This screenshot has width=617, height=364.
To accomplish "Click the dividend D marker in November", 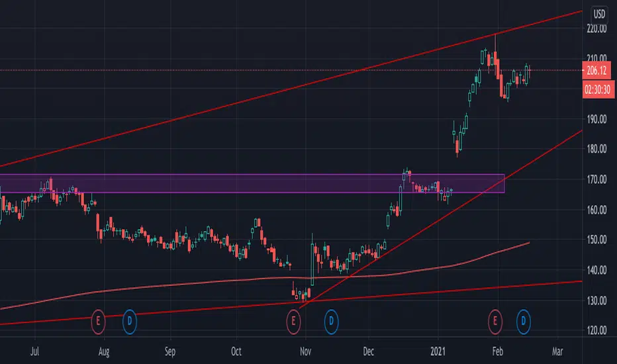I will (x=331, y=322).
